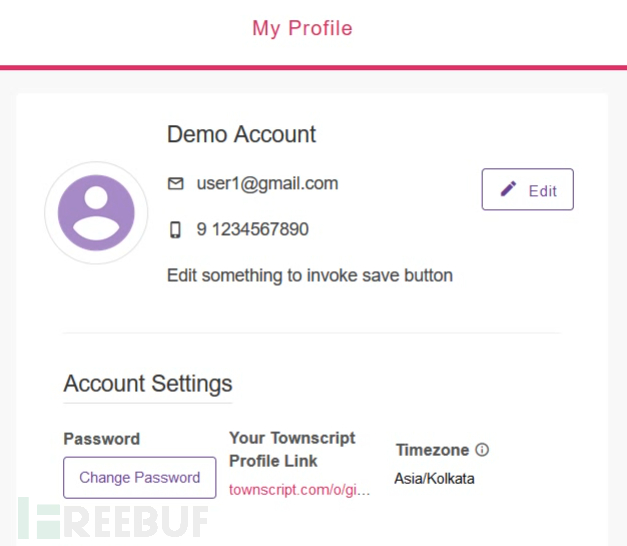This screenshot has width=627, height=546.
Task: Click the Account Settings section heading
Action: pos(148,384)
